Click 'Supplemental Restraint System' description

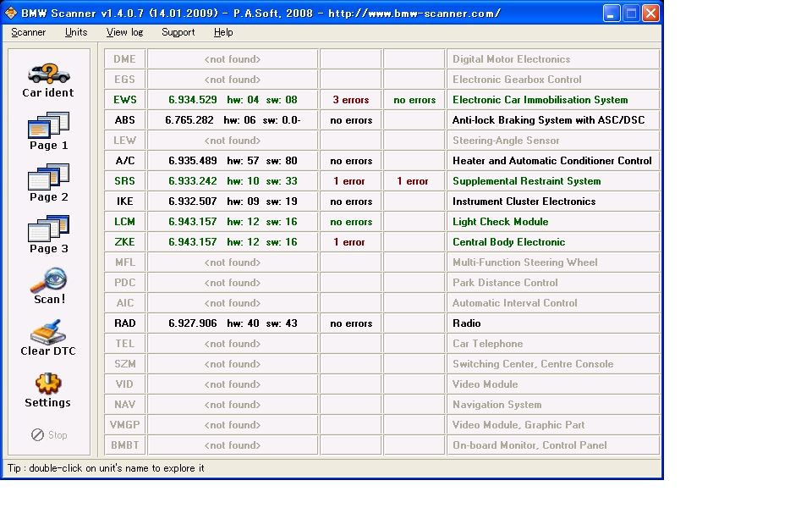pos(527,181)
